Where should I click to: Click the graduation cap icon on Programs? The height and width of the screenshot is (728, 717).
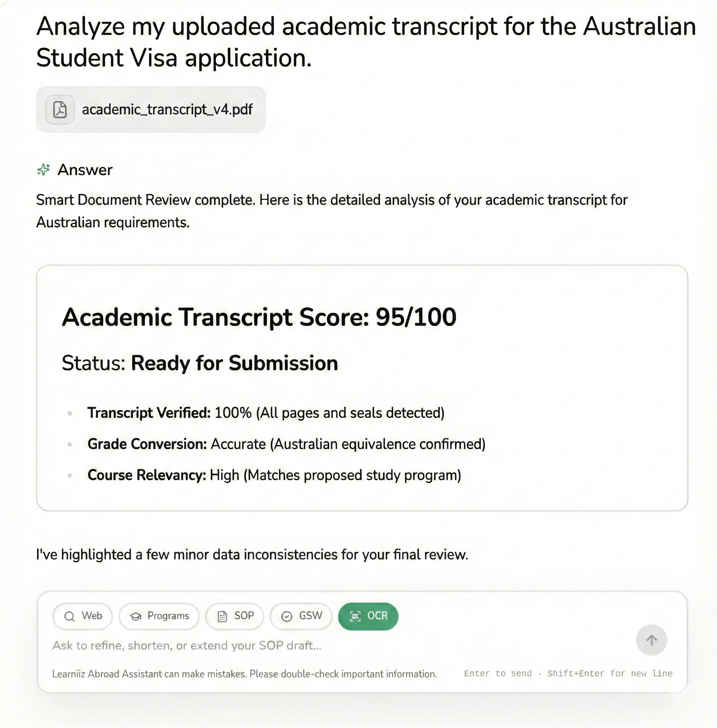click(135, 616)
